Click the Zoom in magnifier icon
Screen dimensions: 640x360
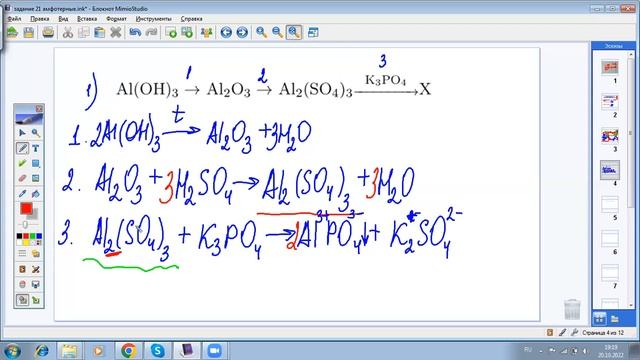coord(262,32)
